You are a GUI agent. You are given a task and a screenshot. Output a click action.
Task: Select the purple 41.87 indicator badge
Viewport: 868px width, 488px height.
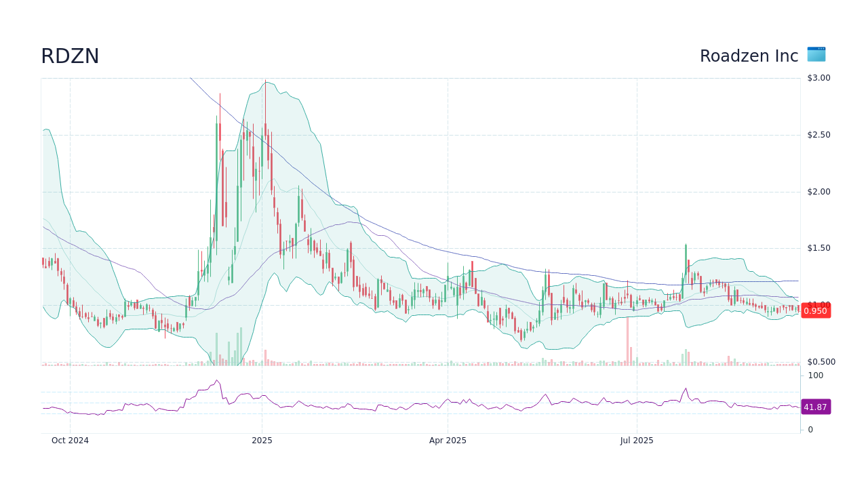816,407
